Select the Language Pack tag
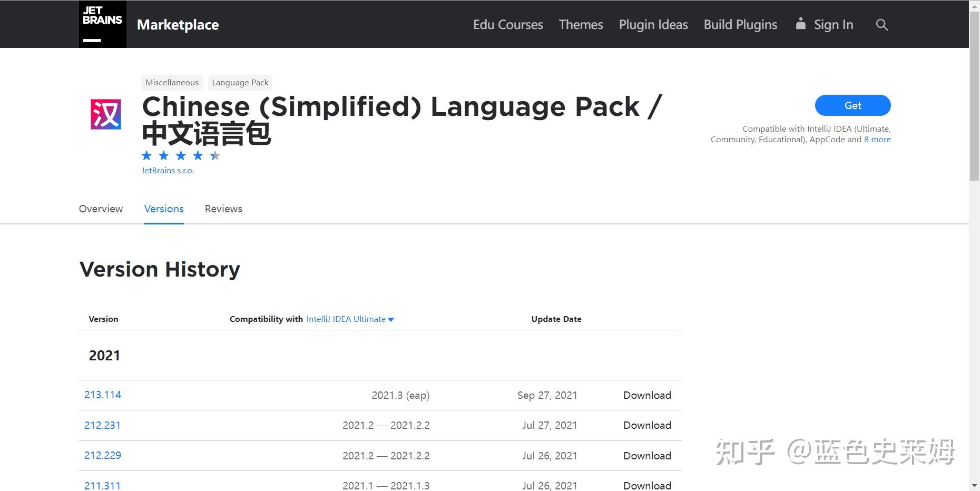 click(240, 82)
